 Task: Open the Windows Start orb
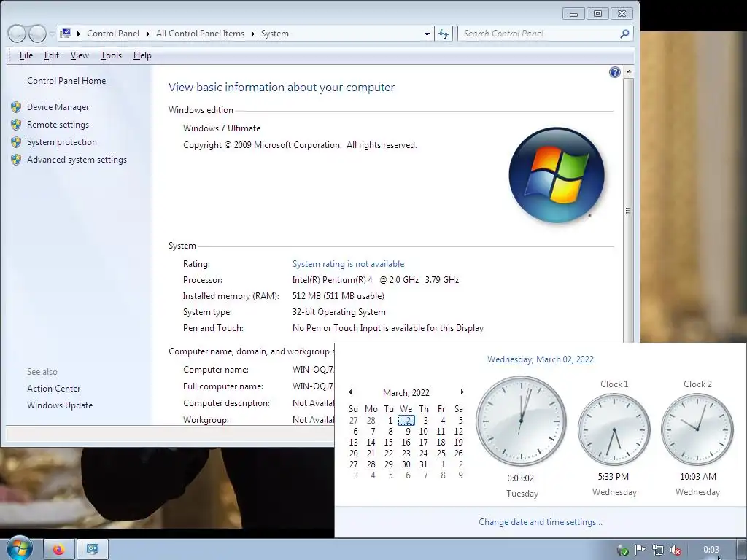tap(19, 548)
